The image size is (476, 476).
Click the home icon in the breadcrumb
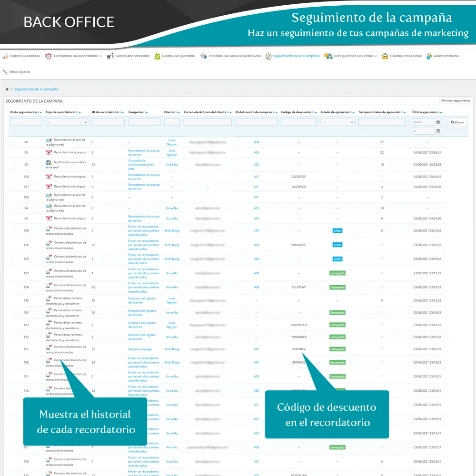7,89
